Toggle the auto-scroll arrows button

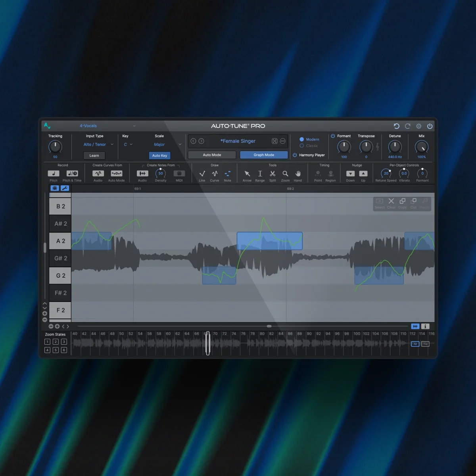pyautogui.click(x=415, y=326)
